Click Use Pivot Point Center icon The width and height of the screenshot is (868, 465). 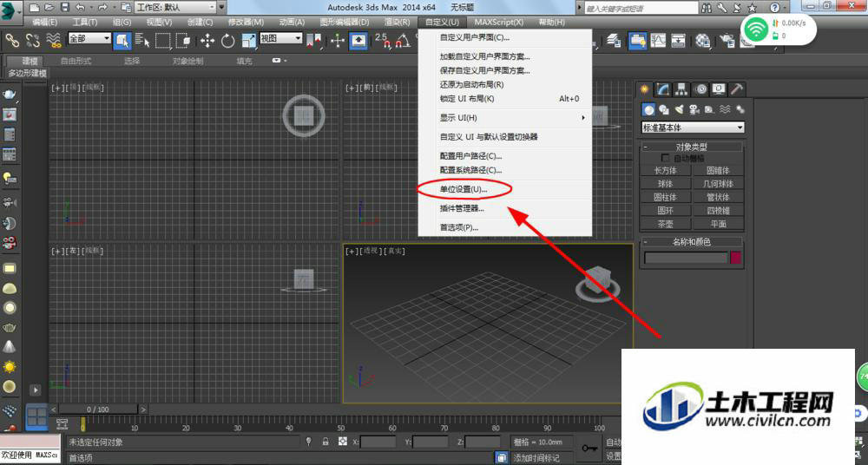tap(314, 41)
